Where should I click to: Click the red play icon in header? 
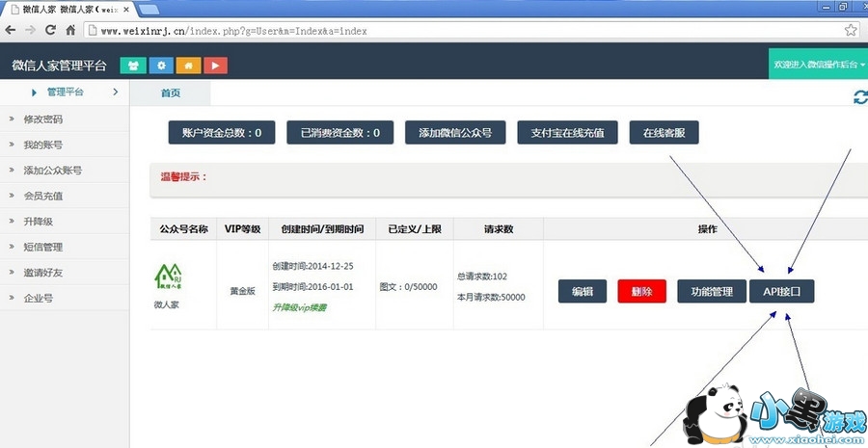215,66
